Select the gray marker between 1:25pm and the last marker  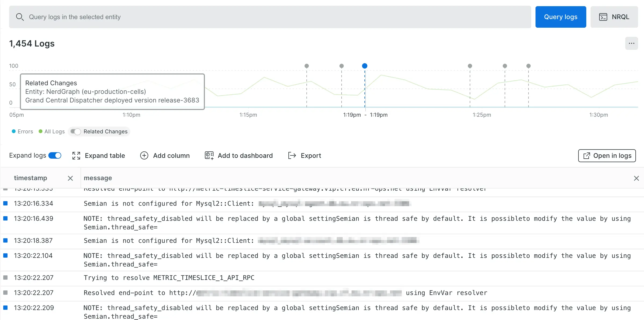point(505,66)
